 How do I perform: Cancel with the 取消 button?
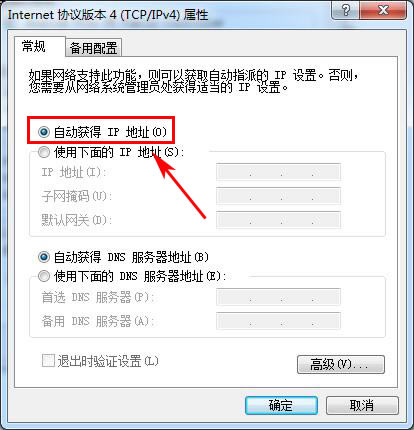pyautogui.click(x=362, y=405)
